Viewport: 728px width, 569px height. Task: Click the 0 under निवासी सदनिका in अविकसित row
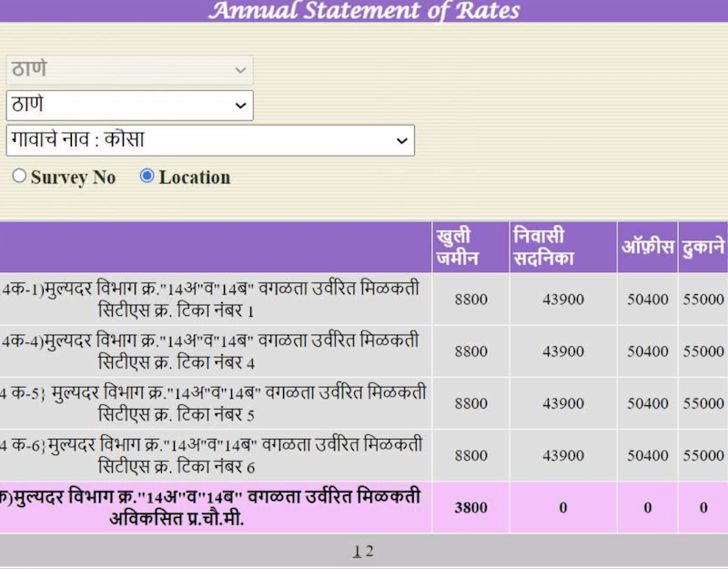563,508
